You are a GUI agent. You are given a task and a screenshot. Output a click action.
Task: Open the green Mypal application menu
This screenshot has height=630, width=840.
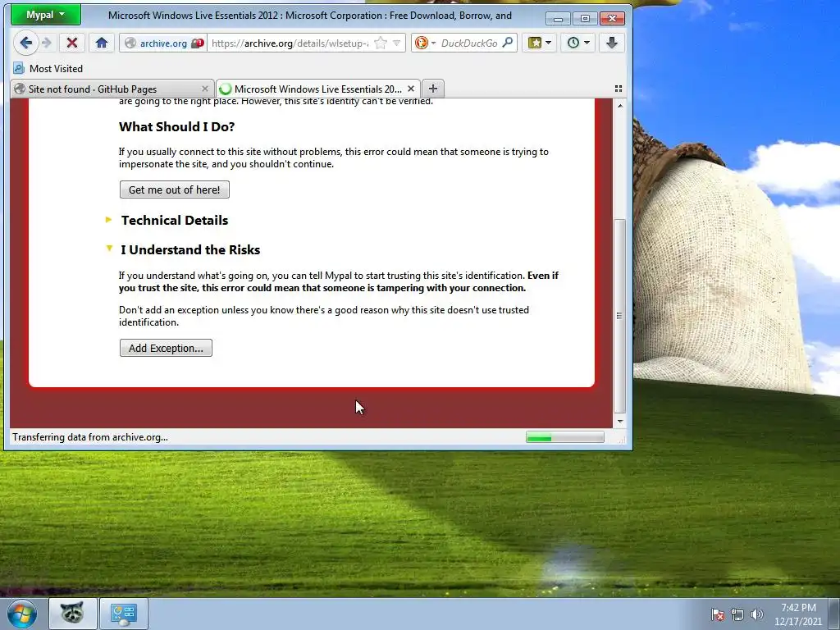tap(46, 15)
